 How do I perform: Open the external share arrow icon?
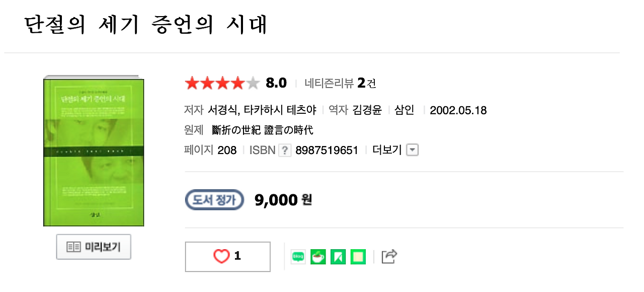point(388,256)
